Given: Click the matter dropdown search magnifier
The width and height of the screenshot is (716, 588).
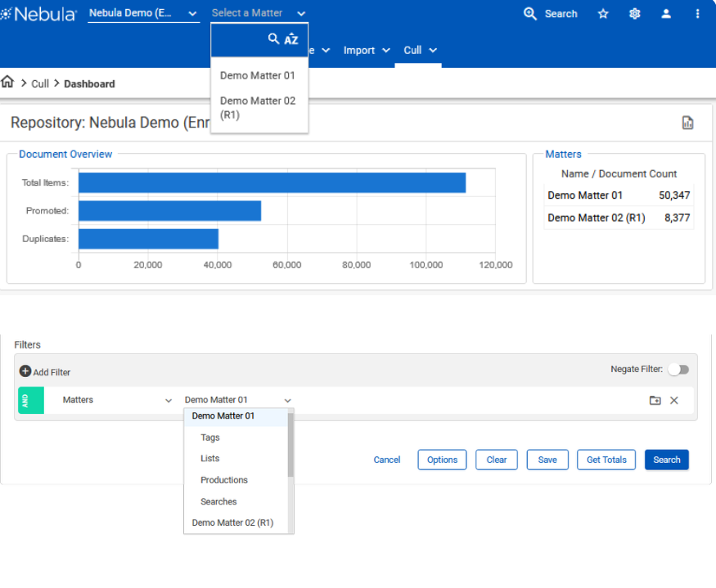Looking at the screenshot, I should 274,38.
